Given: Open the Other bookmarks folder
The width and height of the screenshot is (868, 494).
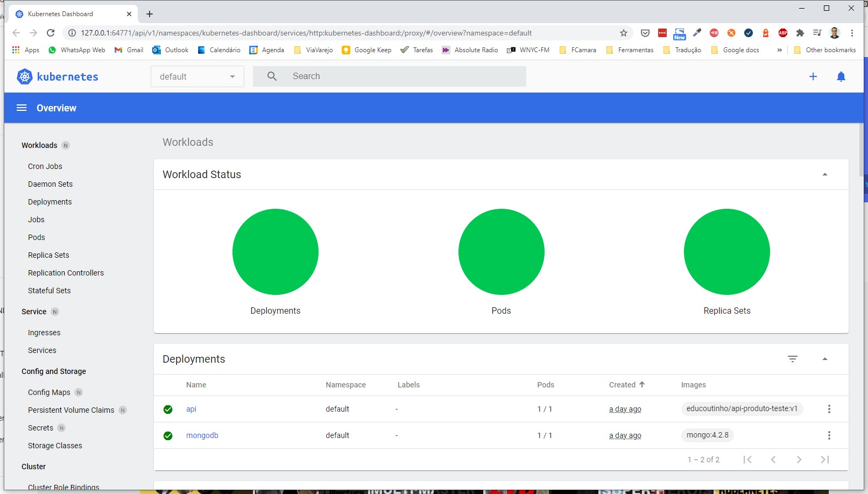Looking at the screenshot, I should [x=825, y=50].
